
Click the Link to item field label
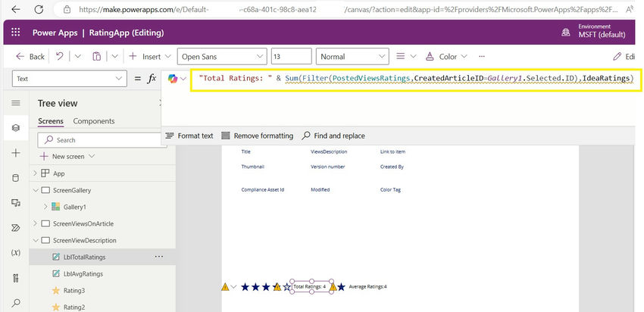(x=392, y=151)
